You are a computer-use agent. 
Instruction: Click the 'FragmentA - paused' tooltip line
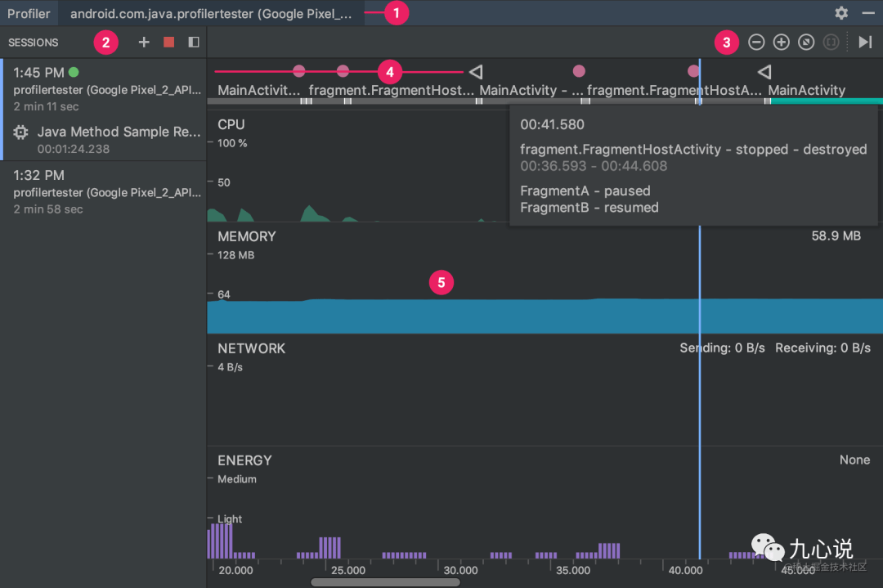pos(585,191)
